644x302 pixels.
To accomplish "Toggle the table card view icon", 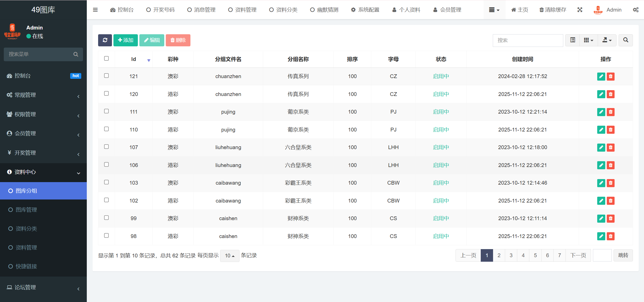I will [573, 40].
